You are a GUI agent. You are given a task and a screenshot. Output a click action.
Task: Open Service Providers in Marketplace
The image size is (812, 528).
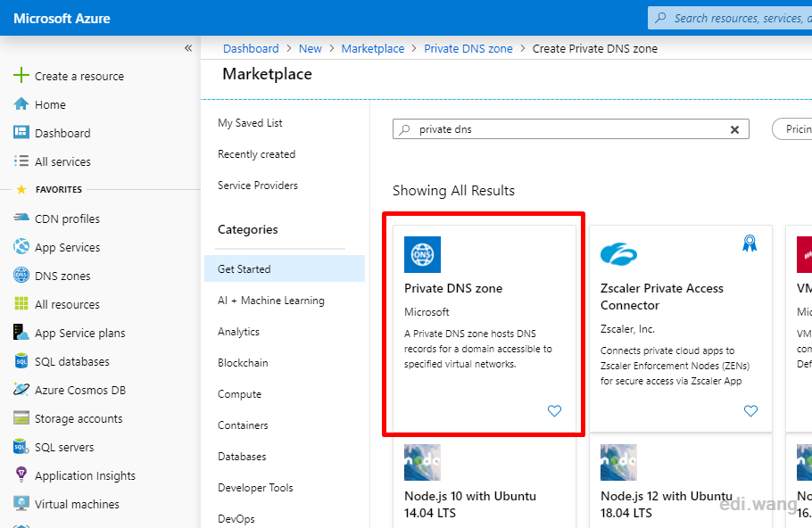click(x=258, y=186)
